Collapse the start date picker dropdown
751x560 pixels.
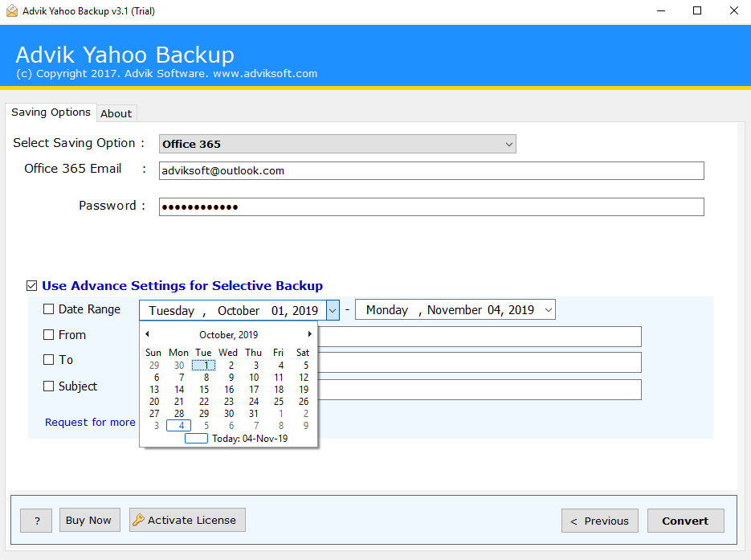click(x=332, y=309)
